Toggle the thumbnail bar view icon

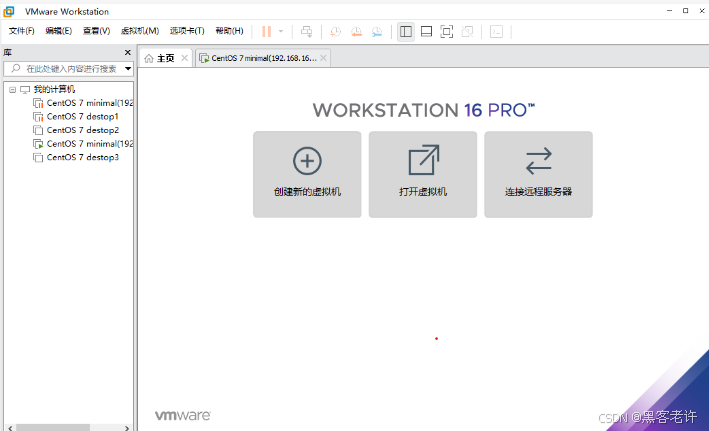426,31
